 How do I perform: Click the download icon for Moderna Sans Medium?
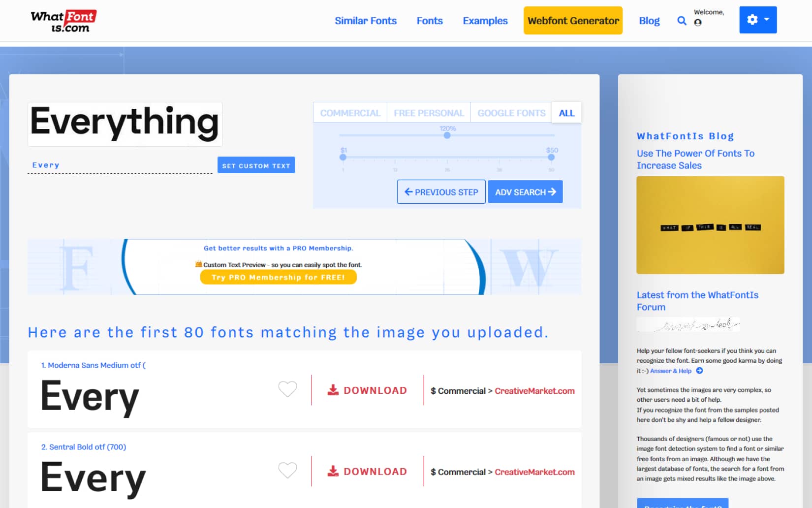click(x=334, y=389)
